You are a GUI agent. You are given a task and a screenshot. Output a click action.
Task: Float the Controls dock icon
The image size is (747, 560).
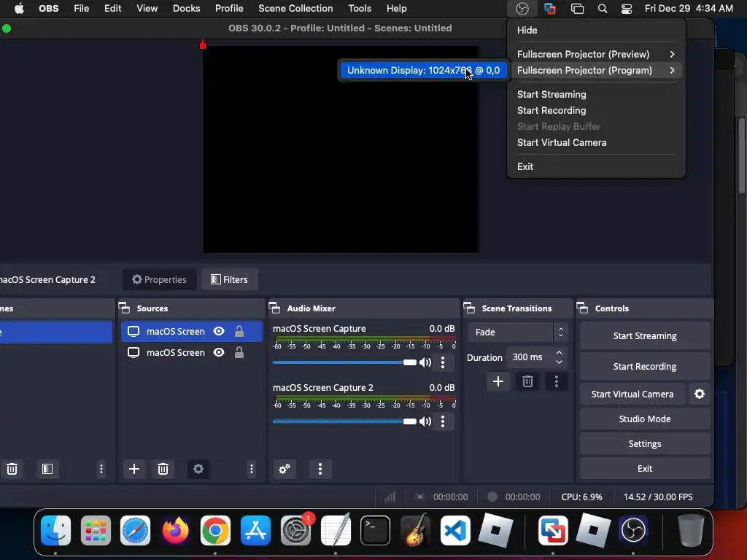click(583, 308)
